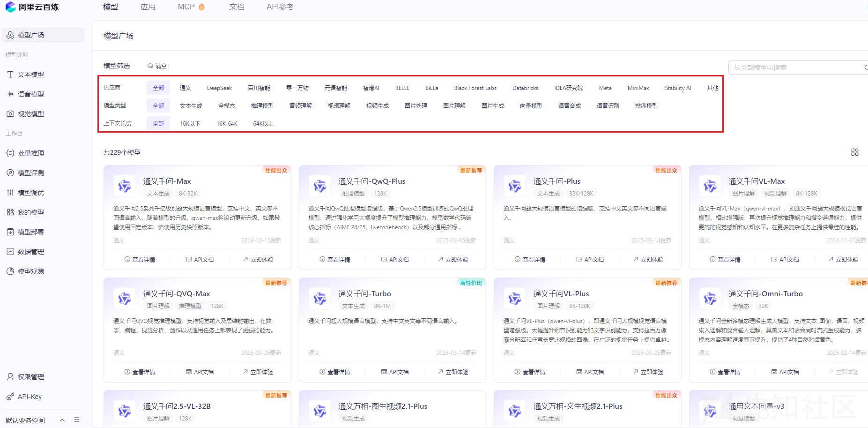Click 通义千问-QwQ-Plus model logo icon

pos(320,186)
